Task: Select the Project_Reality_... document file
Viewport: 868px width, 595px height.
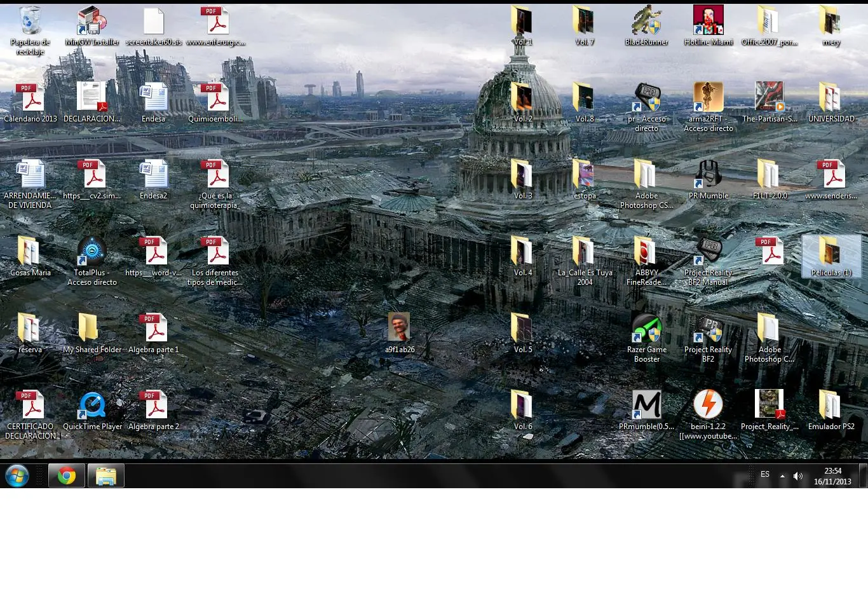Action: pyautogui.click(x=770, y=411)
